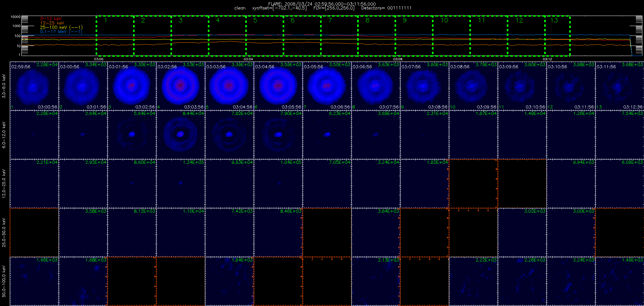Click the 'clean' algorithm label

point(240,8)
